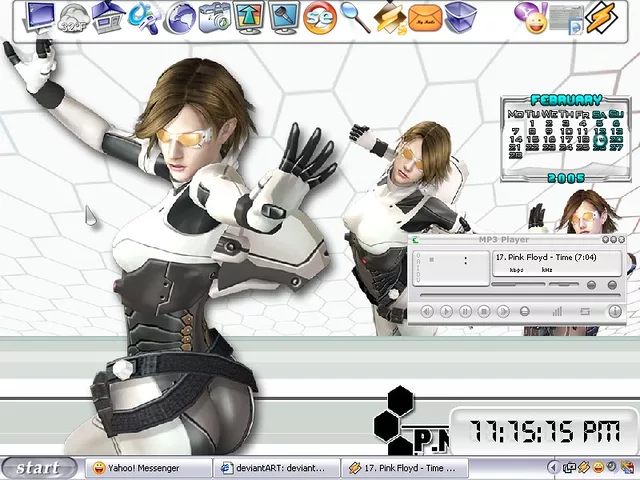Open the Winamp lightning bolt dock icon
This screenshot has width=640, height=480.
coord(599,17)
